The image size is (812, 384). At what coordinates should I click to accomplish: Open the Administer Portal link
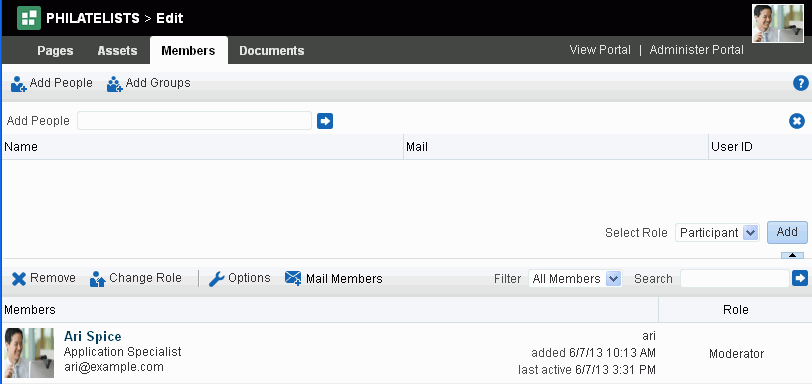pos(697,50)
